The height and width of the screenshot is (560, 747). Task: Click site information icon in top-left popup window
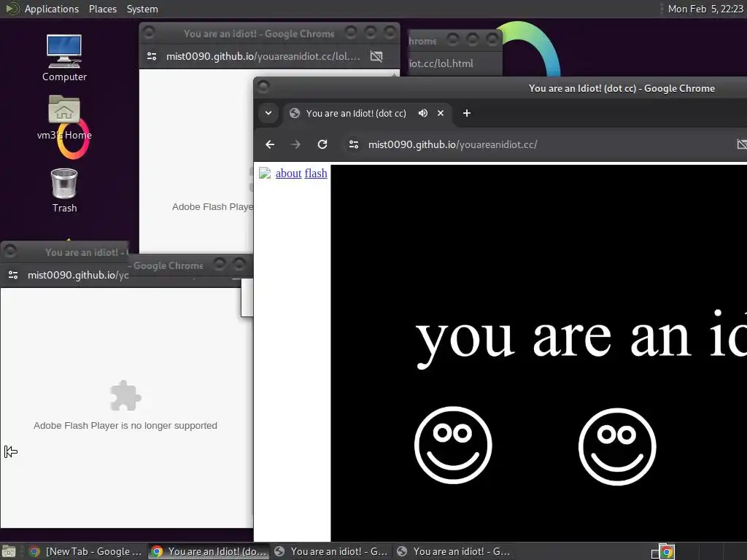(x=152, y=56)
